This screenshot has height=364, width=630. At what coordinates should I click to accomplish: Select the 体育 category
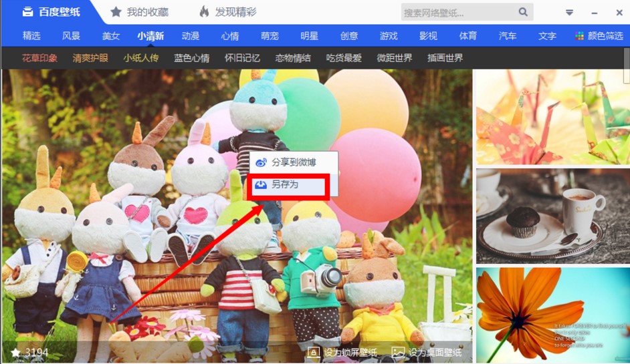pyautogui.click(x=468, y=35)
